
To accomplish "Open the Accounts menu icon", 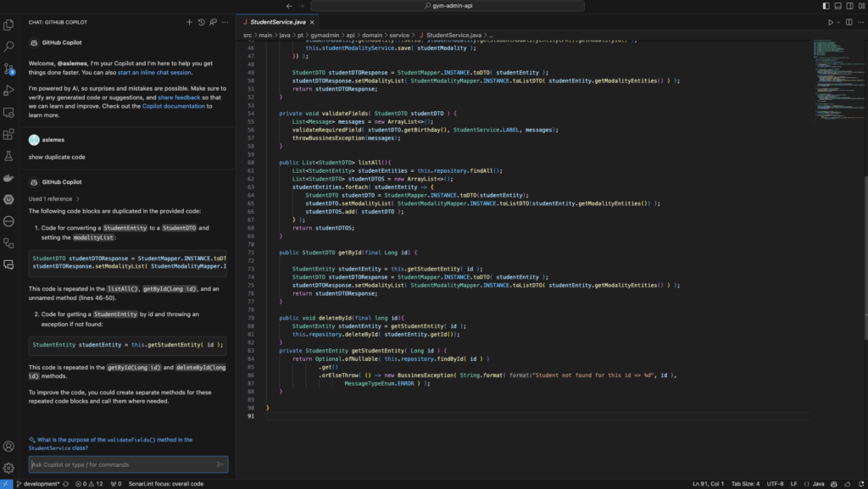I will [x=8, y=446].
